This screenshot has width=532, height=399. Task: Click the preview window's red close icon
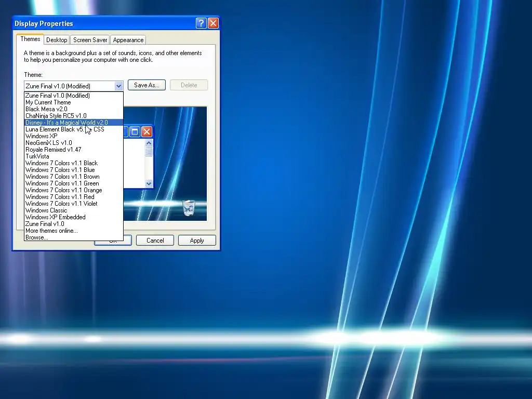pos(147,131)
